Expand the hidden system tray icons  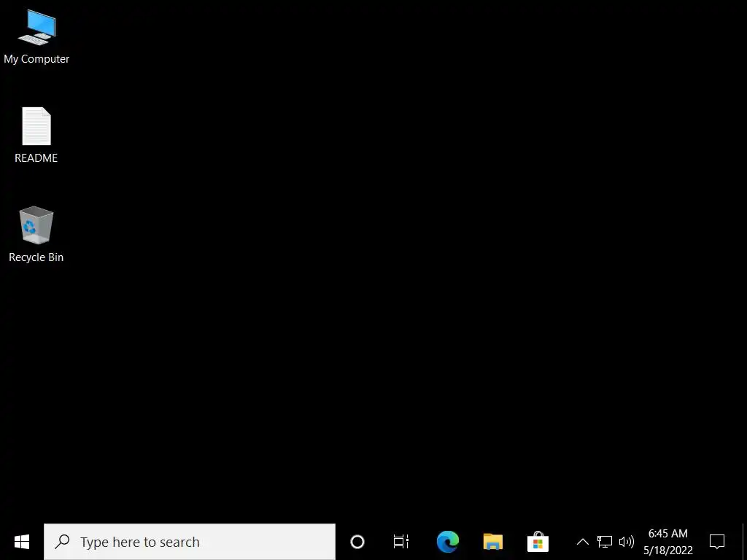tap(583, 542)
